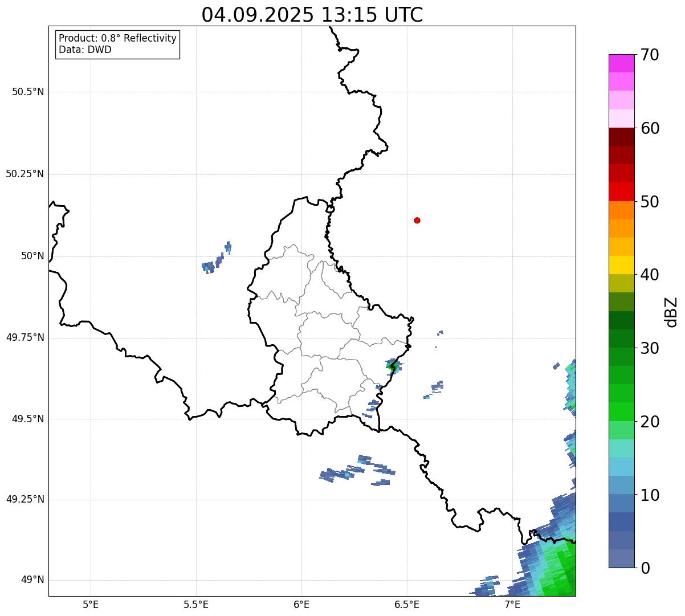
Task: Click the title "04.09.2025 13:15 UTC"
Action: (312, 15)
